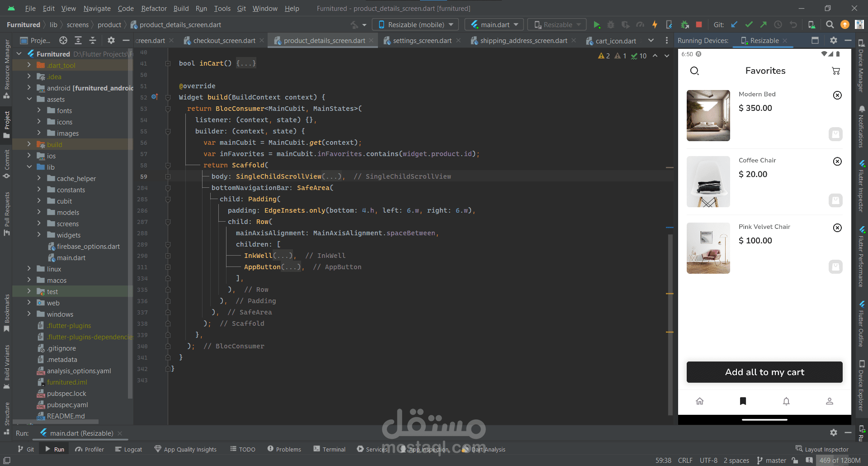Open profile tab in app bottom navigation
This screenshot has width=868, height=466.
(830, 401)
